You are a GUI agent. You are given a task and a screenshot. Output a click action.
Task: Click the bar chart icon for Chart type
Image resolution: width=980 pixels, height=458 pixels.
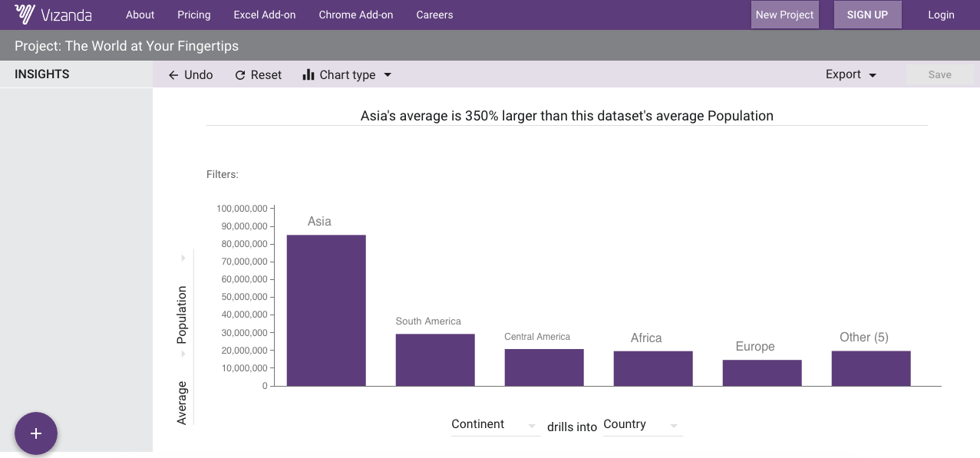[309, 75]
